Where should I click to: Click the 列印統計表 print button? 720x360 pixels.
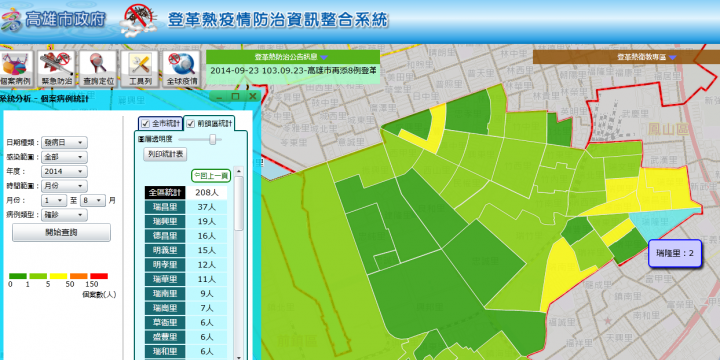pyautogui.click(x=165, y=154)
